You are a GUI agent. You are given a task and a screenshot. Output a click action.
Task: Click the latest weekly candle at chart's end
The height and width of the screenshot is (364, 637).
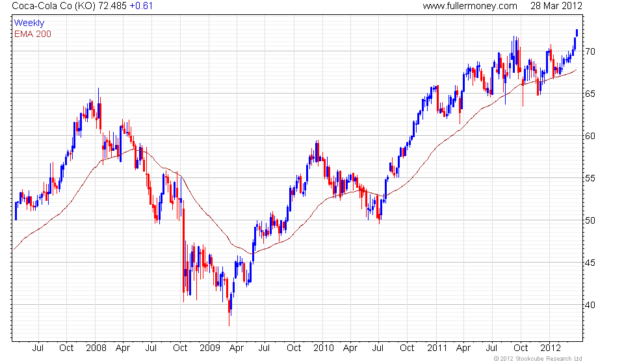pyautogui.click(x=577, y=33)
